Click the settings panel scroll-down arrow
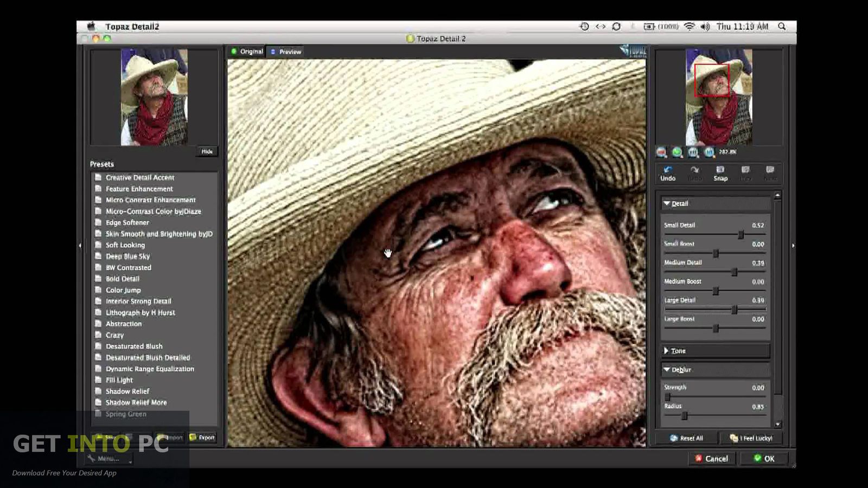The width and height of the screenshot is (868, 488). [778, 425]
